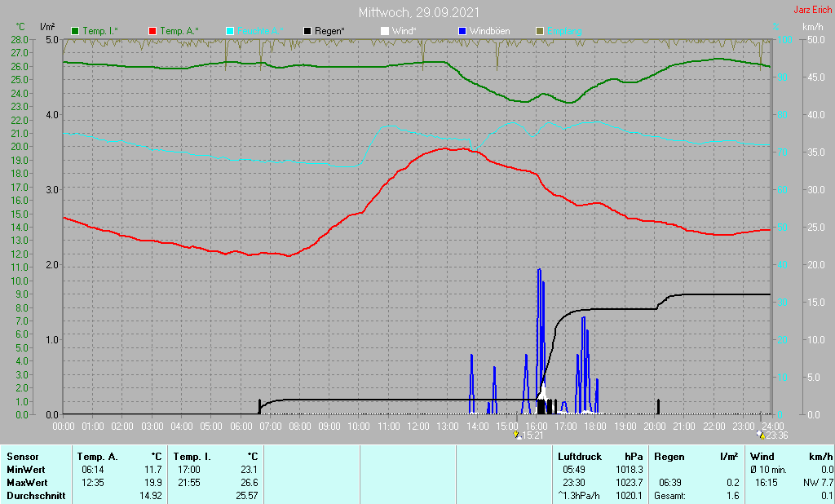
Task: Click the Temp. A. minimum value '11.7'
Action: (x=152, y=470)
